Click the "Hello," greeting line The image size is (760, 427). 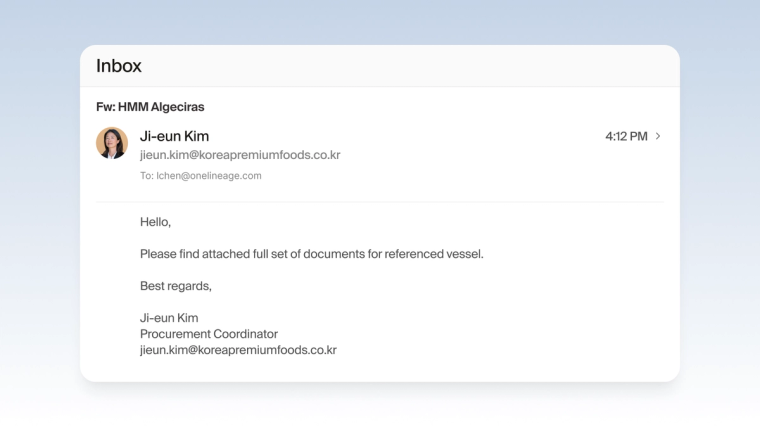156,222
